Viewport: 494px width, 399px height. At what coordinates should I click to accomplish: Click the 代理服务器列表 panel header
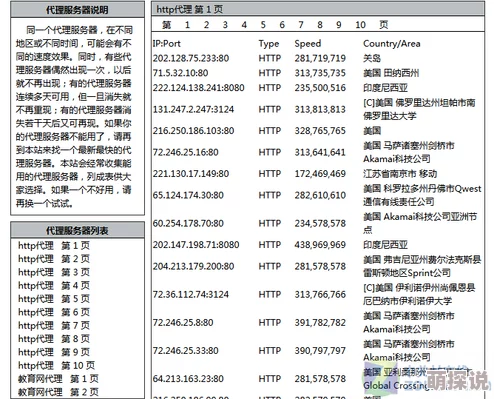[77, 230]
